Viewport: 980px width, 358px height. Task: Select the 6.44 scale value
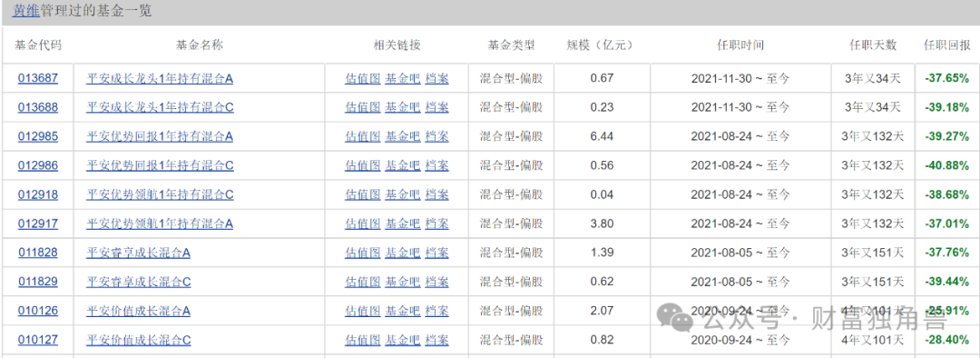click(602, 135)
